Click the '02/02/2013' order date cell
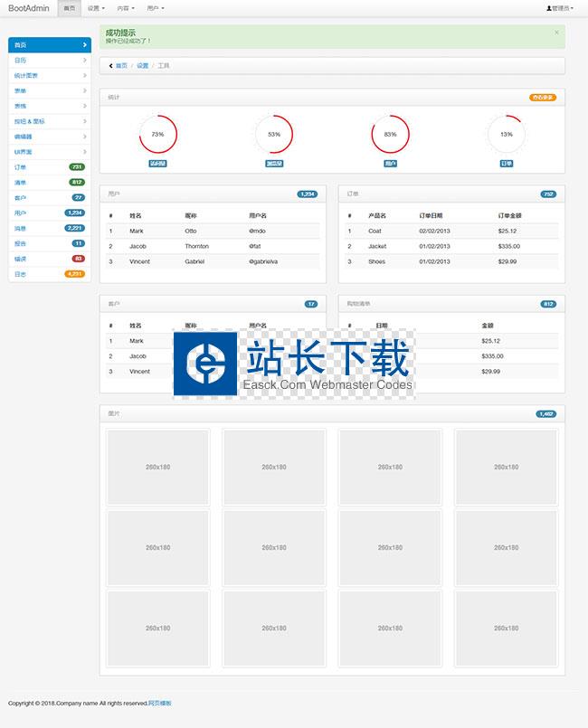Viewport: 588px width, 728px height. (435, 232)
